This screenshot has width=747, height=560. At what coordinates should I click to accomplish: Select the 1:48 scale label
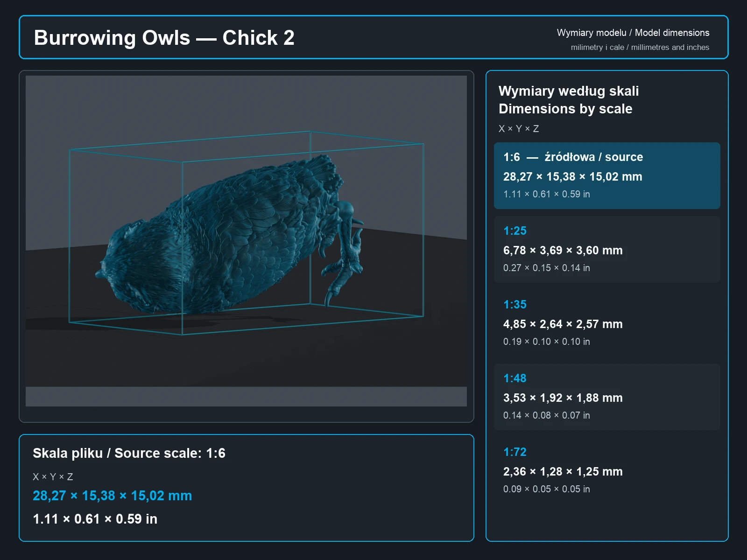(x=514, y=378)
